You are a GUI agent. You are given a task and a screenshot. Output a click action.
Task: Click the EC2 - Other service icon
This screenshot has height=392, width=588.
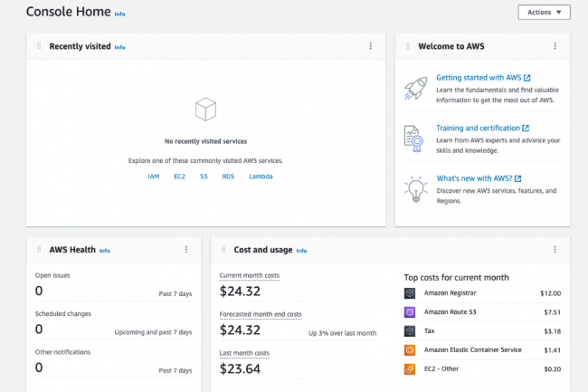click(410, 368)
